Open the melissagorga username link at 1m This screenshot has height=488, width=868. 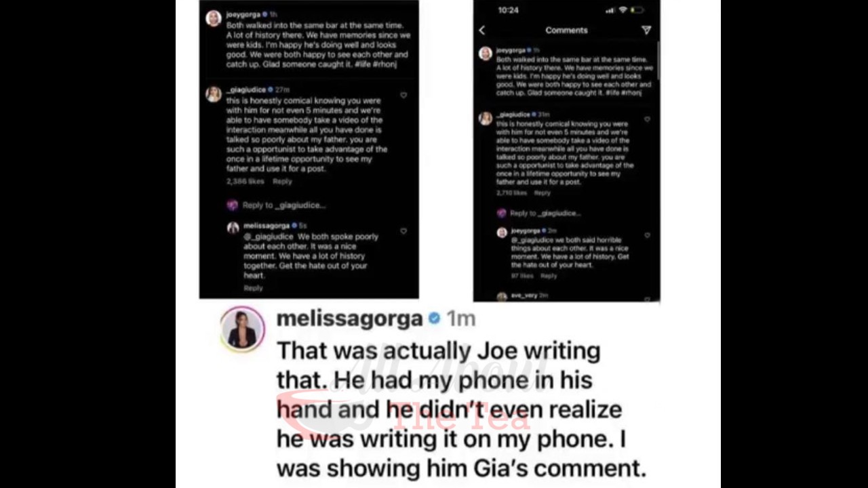pyautogui.click(x=349, y=319)
